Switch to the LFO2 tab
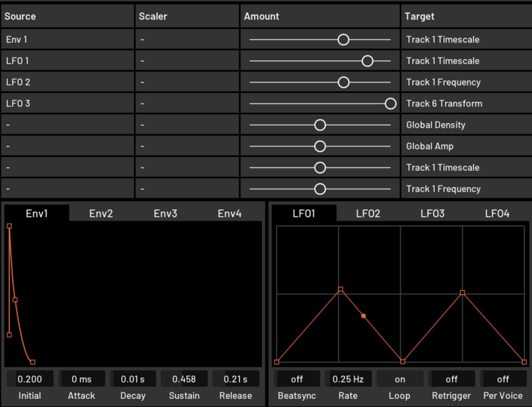Image resolution: width=532 pixels, height=407 pixels. coord(368,213)
